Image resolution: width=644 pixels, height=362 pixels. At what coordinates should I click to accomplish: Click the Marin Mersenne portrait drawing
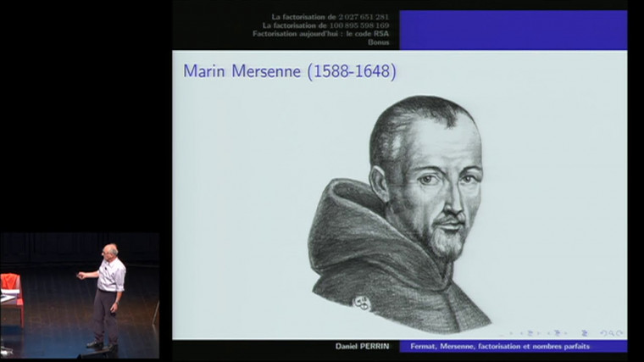click(x=399, y=214)
